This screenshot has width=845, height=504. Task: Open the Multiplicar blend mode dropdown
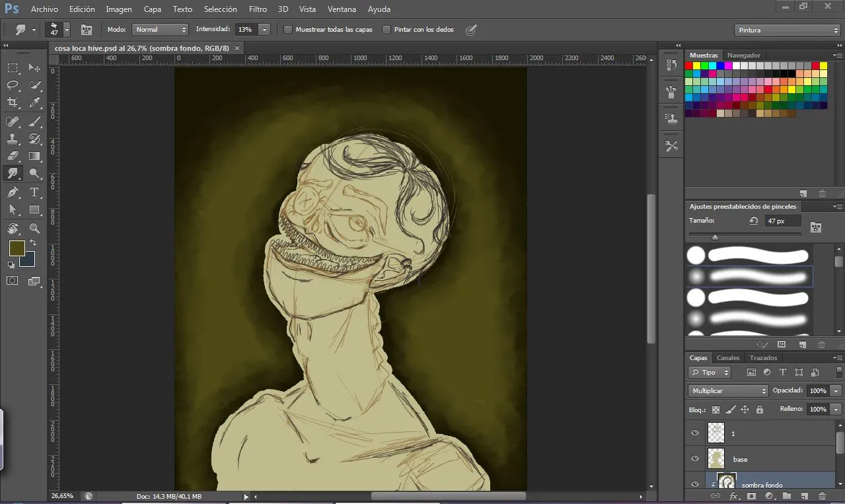coord(727,391)
